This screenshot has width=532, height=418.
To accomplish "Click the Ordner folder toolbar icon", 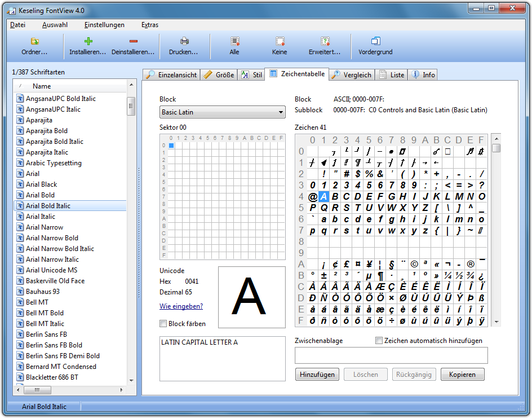I will coord(34,41).
